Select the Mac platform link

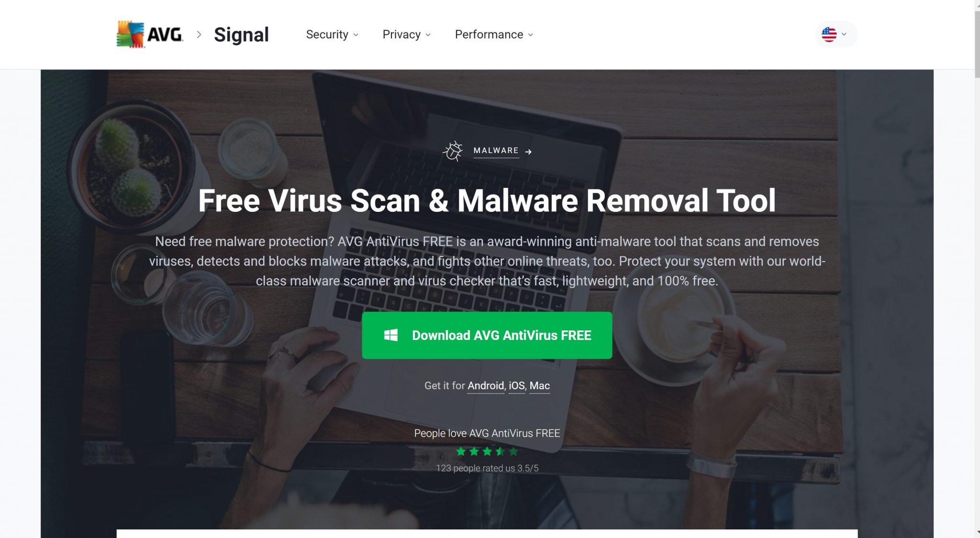[x=539, y=385]
